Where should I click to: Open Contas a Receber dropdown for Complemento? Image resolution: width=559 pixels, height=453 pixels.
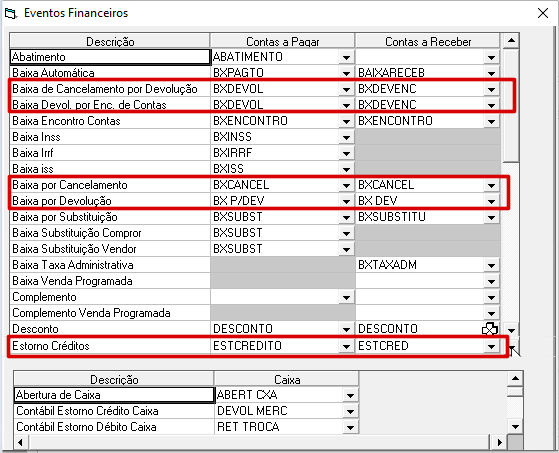click(491, 298)
